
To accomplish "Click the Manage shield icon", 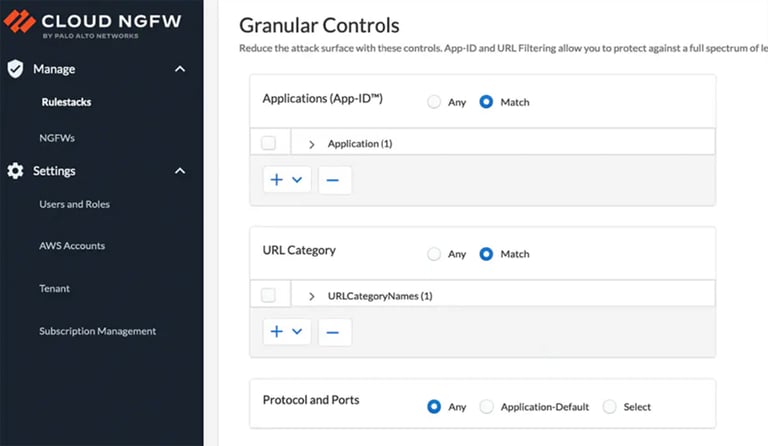I will coord(15,69).
